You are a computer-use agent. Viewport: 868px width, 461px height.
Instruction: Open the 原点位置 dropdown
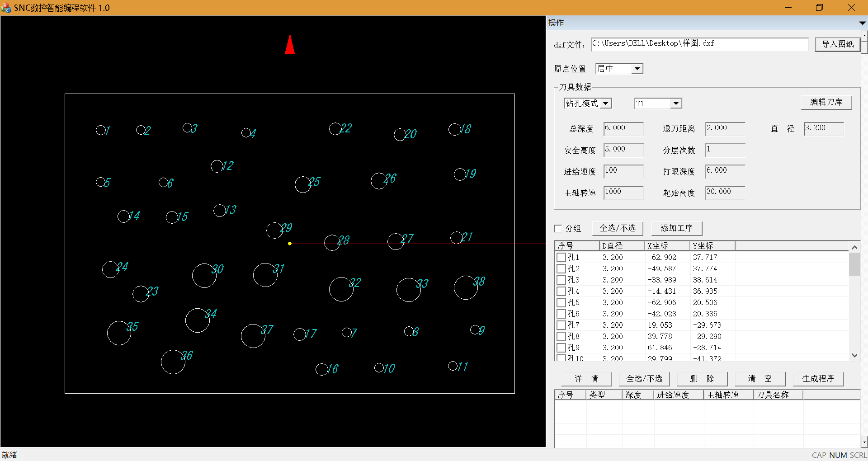pos(637,69)
